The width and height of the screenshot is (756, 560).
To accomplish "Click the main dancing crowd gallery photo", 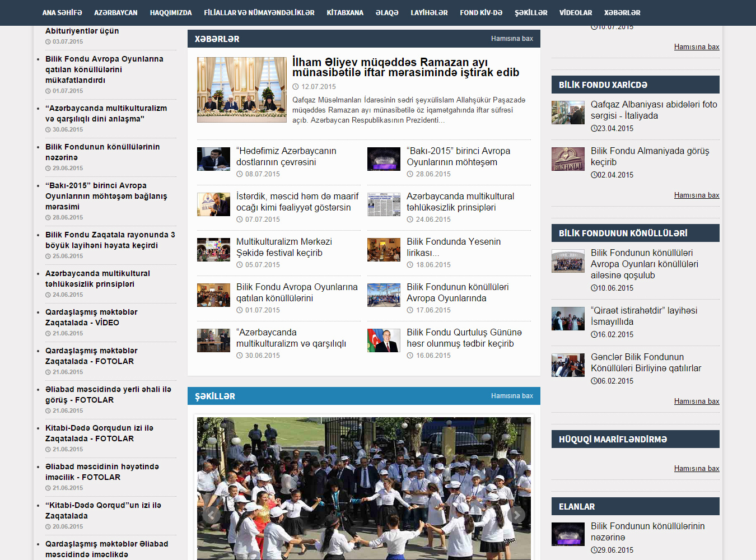I will pos(364,487).
